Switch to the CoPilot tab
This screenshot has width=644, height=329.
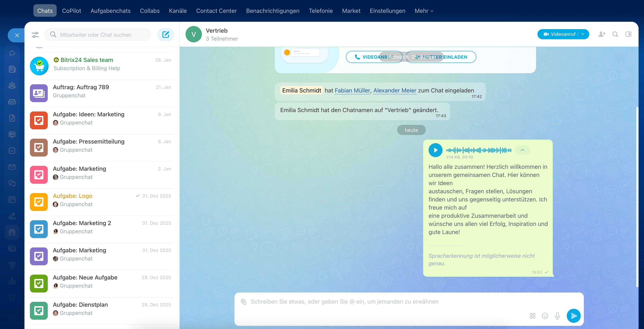(71, 11)
